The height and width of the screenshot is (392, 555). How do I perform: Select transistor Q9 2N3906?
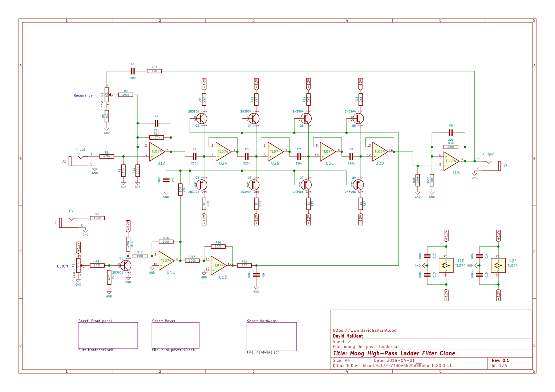pyautogui.click(x=358, y=185)
